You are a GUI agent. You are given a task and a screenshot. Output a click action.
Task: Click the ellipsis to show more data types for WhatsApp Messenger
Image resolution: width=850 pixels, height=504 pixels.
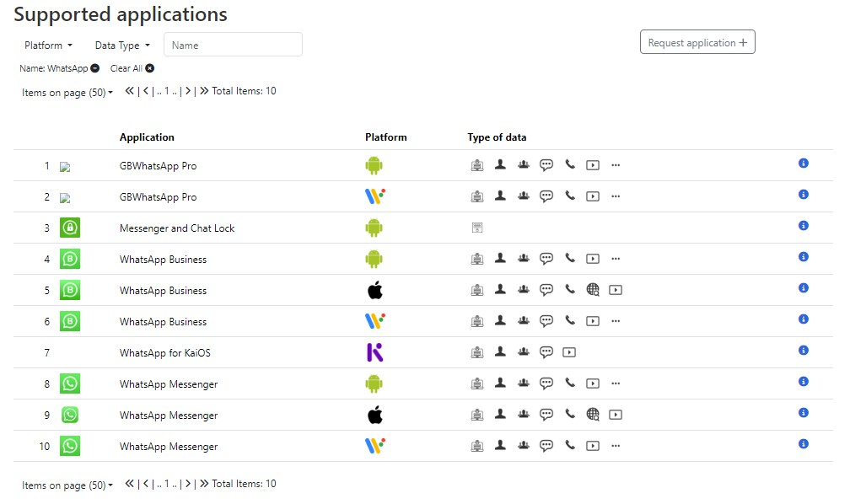point(616,383)
